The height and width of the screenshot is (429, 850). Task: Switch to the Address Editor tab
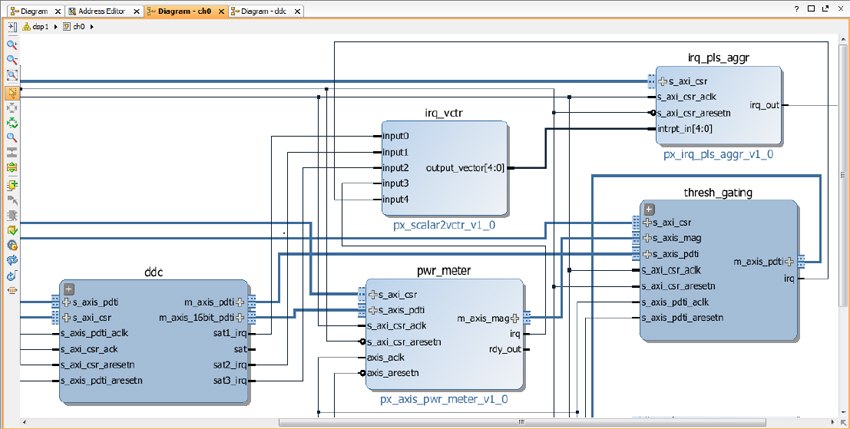coord(101,11)
